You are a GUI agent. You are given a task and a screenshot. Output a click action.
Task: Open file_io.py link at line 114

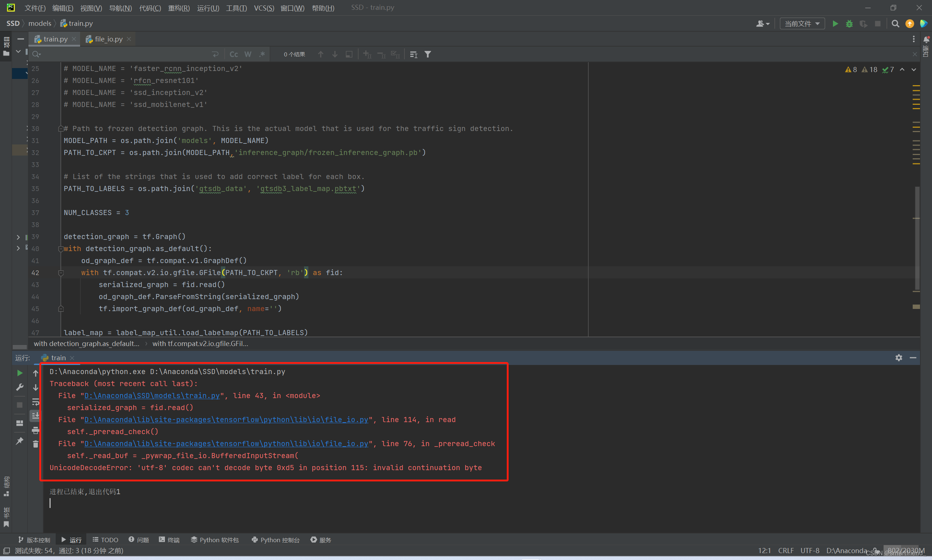tap(226, 420)
